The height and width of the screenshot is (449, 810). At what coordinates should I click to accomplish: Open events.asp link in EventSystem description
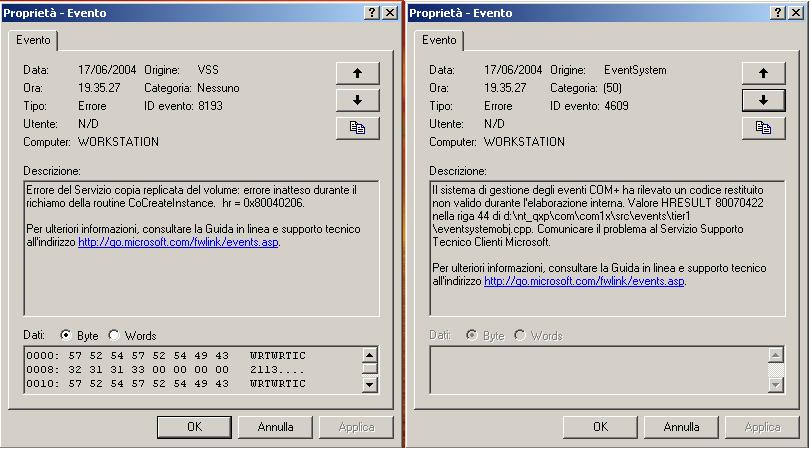(584, 281)
